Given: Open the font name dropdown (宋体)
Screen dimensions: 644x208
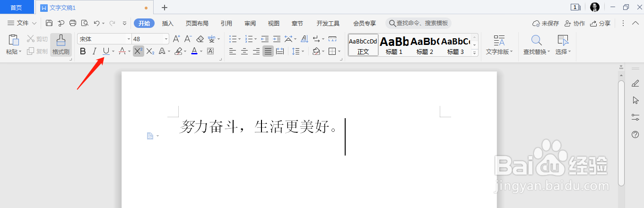Looking at the screenshot, I should (129, 39).
